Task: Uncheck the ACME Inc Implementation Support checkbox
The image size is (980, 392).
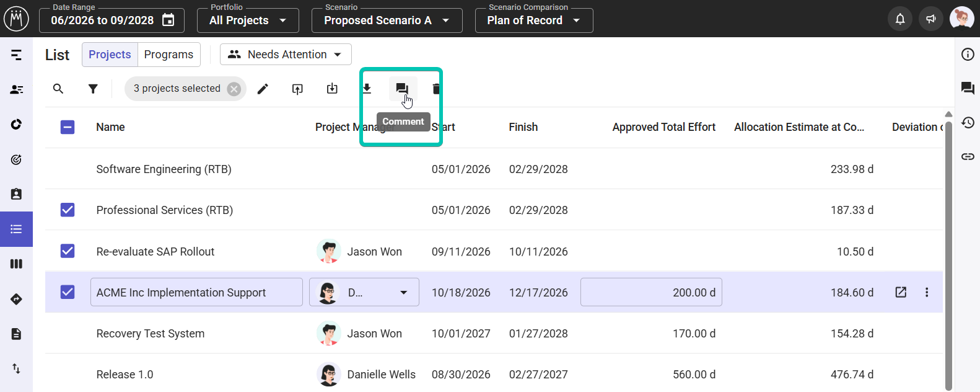Action: (68, 292)
